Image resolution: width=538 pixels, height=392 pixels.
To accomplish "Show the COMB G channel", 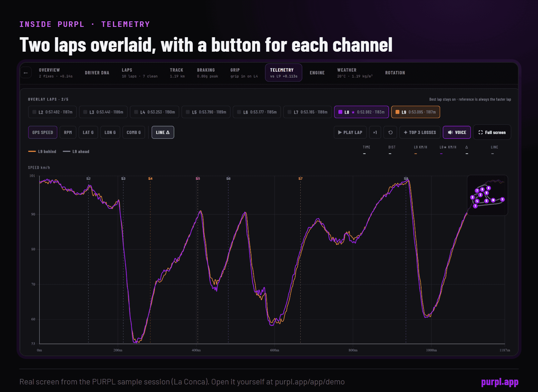I will [134, 132].
